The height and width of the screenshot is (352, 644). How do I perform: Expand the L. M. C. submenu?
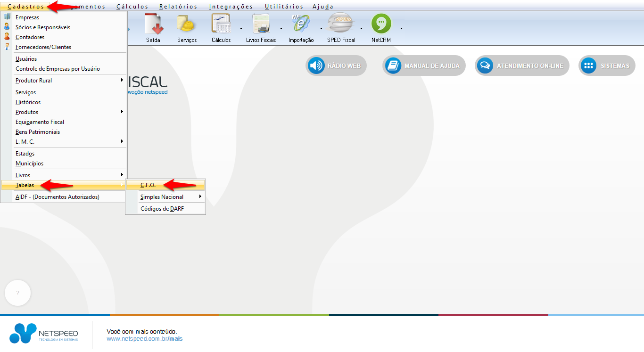[64, 141]
